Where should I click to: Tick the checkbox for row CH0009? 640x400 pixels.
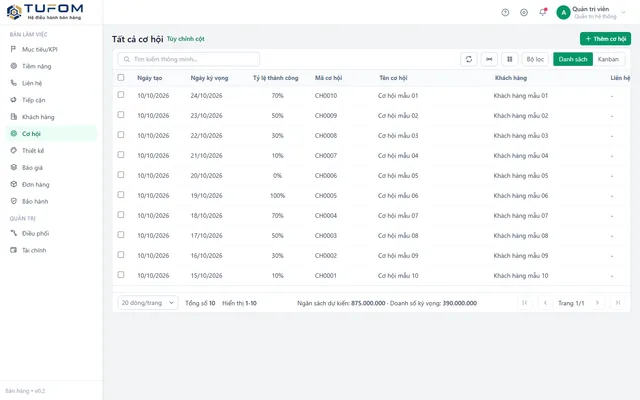point(121,115)
